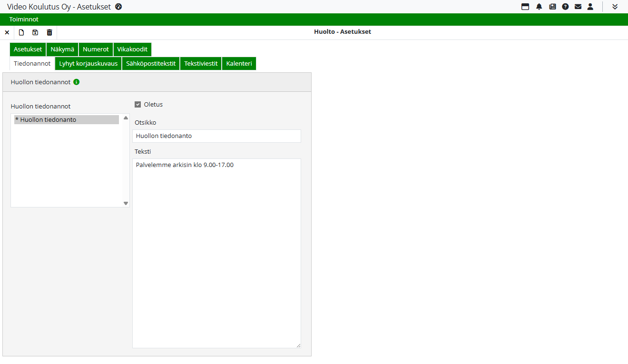The width and height of the screenshot is (628, 364).
Task: Show info for Huollon tiedonannot
Action: (77, 82)
